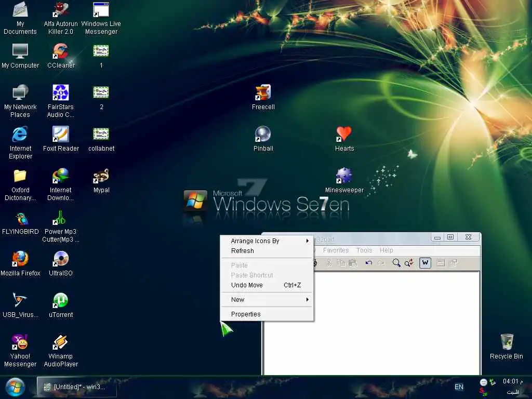Click the EN language indicator in taskbar
532x399 pixels.
click(459, 387)
